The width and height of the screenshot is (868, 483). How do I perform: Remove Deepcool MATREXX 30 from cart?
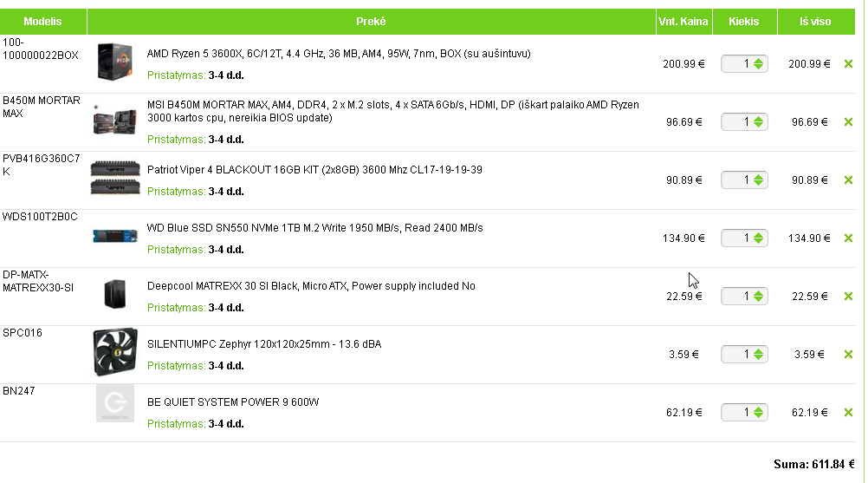(x=848, y=297)
